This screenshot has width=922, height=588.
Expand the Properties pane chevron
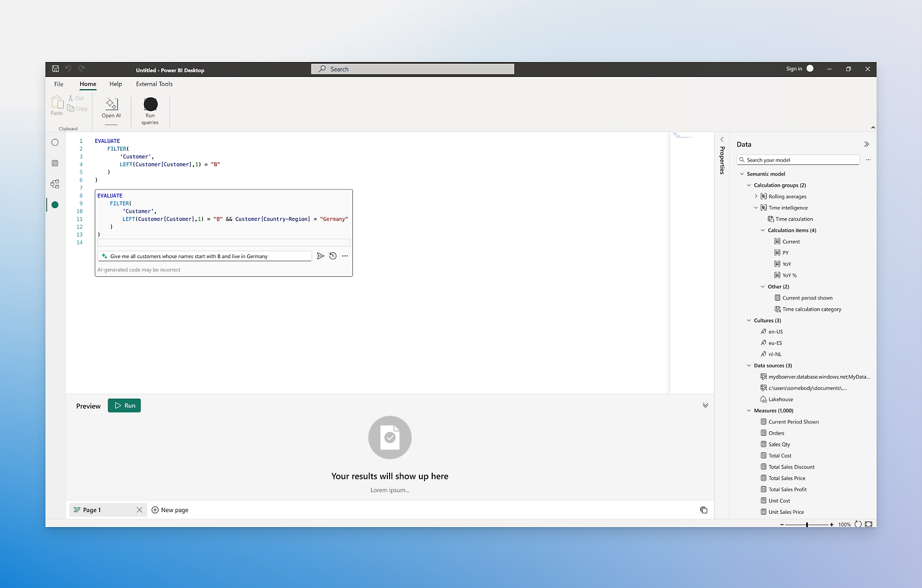pos(722,140)
